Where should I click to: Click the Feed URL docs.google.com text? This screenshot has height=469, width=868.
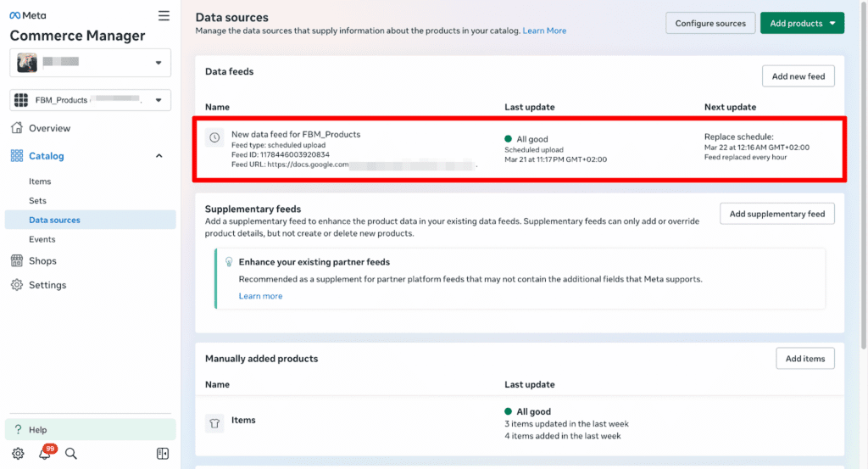290,165
